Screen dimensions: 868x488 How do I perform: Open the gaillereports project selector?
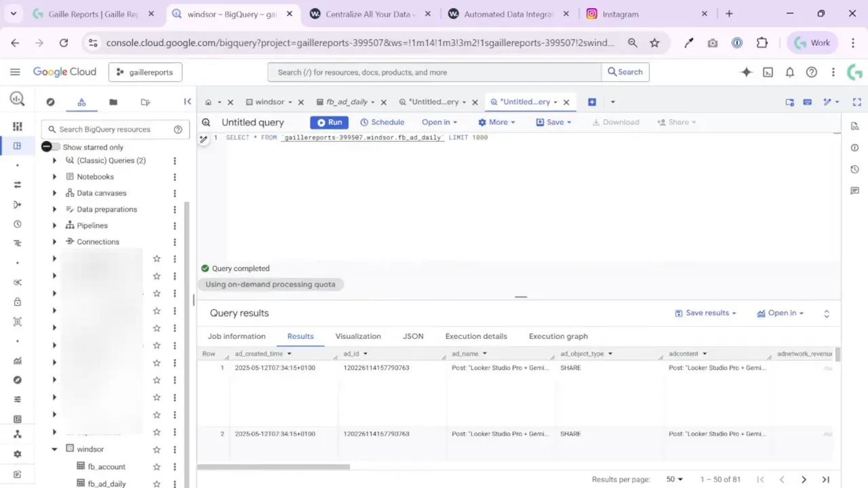pos(145,72)
